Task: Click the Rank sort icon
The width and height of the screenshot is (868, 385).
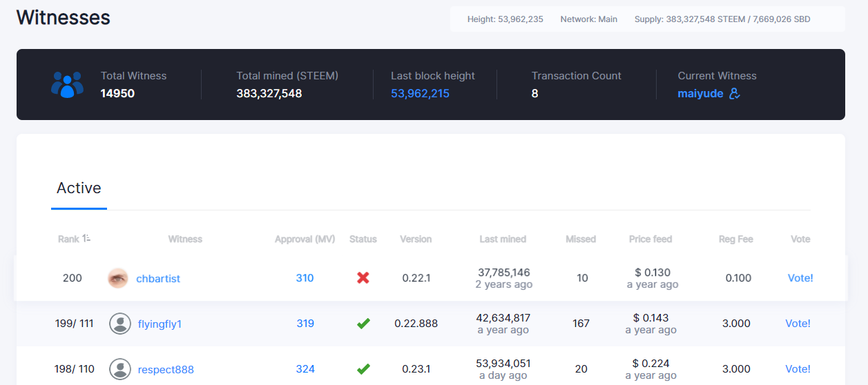Action: pyautogui.click(x=87, y=239)
